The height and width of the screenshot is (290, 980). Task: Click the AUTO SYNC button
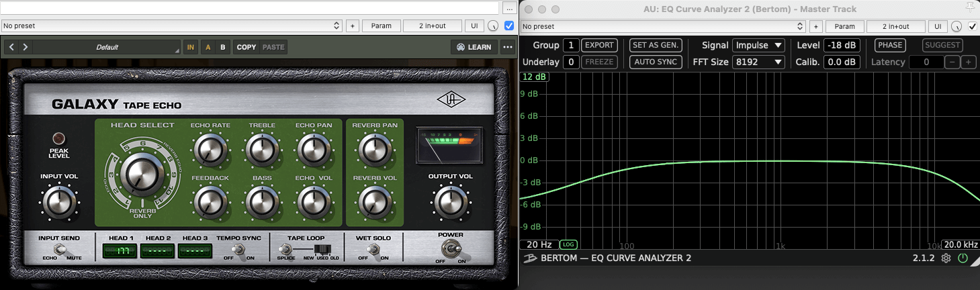[656, 62]
